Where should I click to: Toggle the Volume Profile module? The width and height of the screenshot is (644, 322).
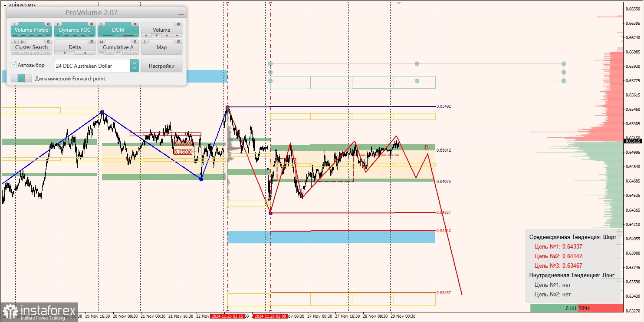tap(31, 30)
